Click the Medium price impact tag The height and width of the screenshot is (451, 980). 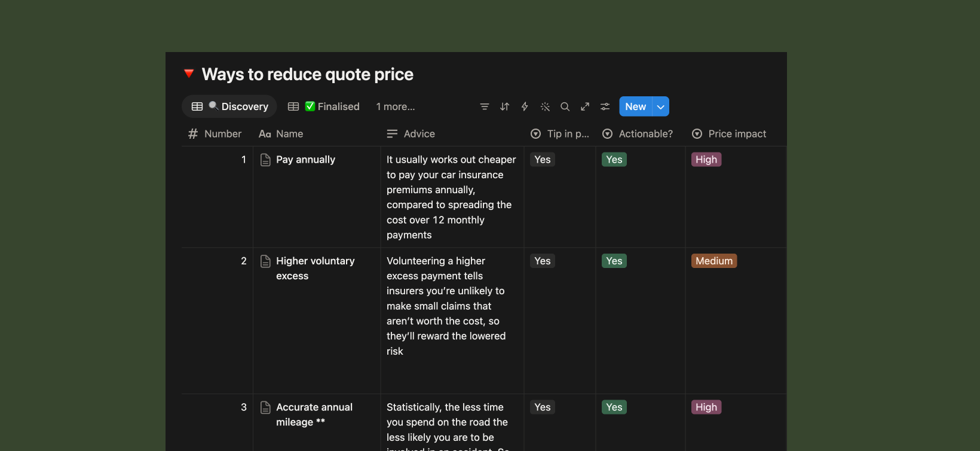[714, 261]
